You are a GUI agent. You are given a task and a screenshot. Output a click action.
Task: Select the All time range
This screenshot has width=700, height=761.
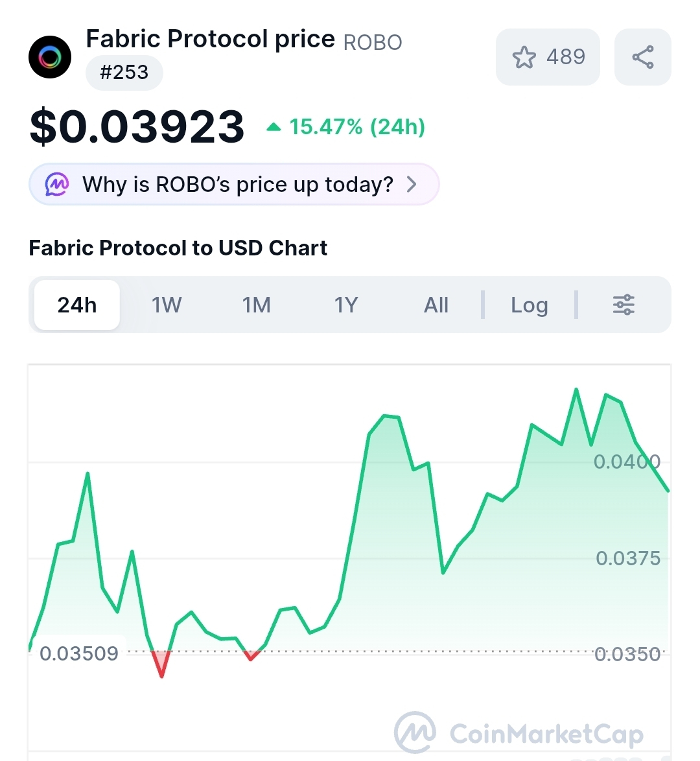pos(436,305)
